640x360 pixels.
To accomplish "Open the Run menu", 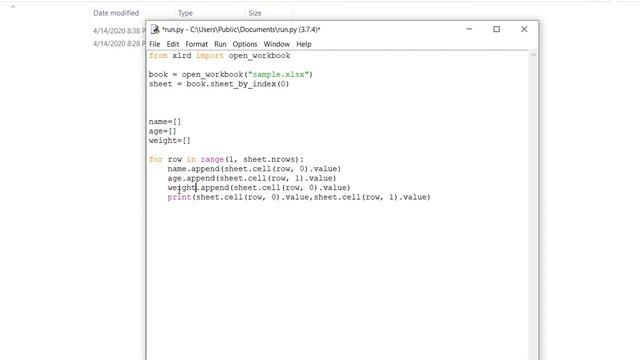I will click(x=220, y=44).
